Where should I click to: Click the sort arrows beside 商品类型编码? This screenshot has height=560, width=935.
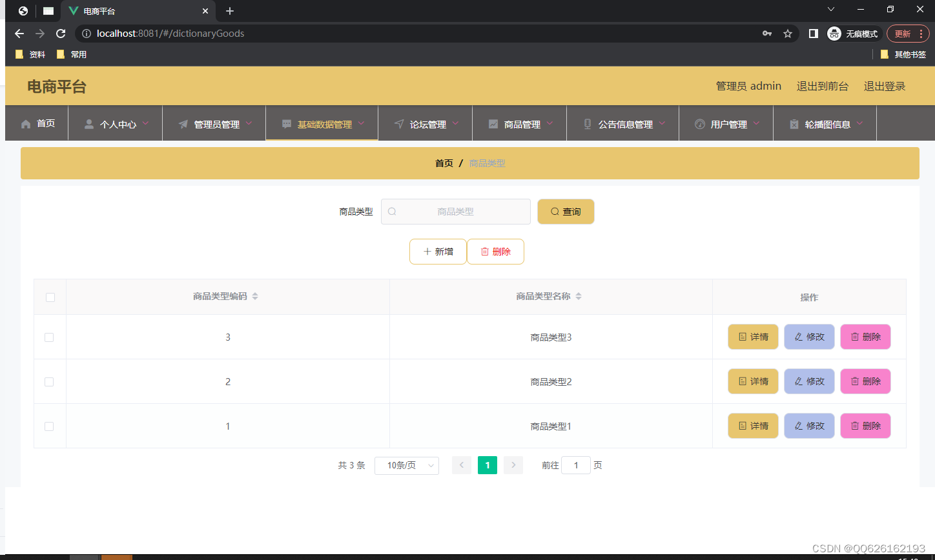pos(255,297)
